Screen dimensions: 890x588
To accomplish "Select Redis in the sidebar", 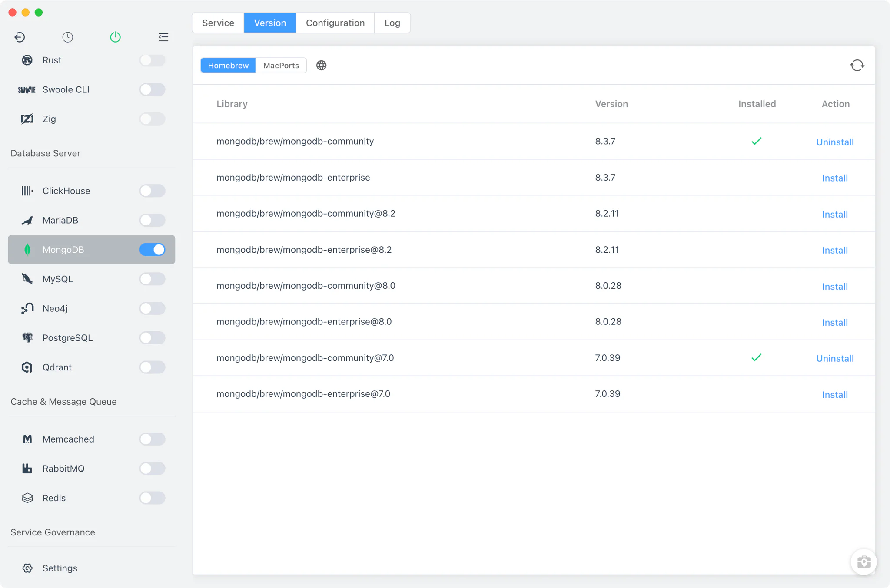I will 91,498.
